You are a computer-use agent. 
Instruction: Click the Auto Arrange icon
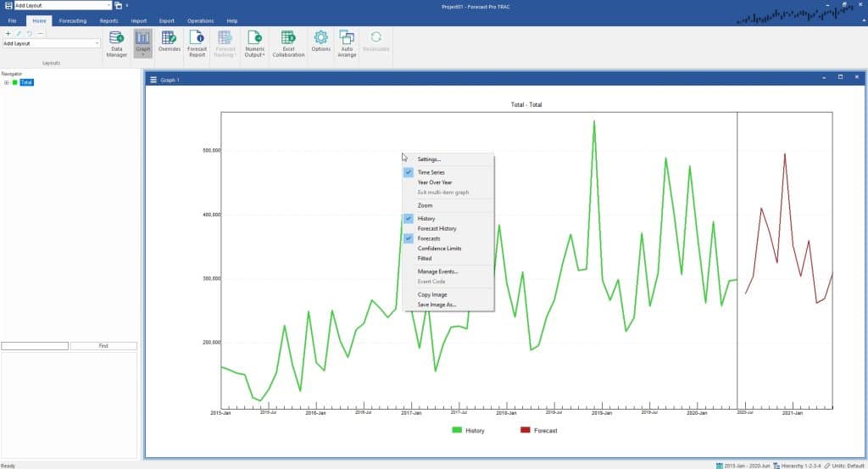347,44
